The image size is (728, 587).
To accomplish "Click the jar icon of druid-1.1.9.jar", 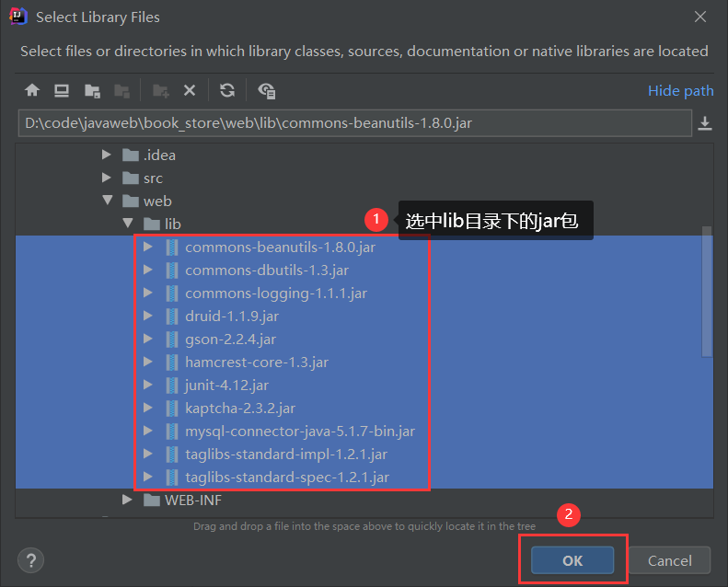I will (172, 317).
